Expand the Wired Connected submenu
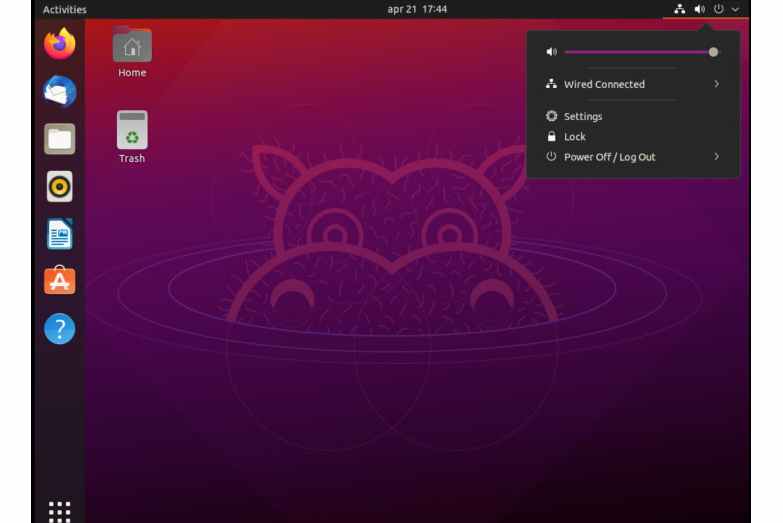The image size is (783, 523). pyautogui.click(x=716, y=85)
